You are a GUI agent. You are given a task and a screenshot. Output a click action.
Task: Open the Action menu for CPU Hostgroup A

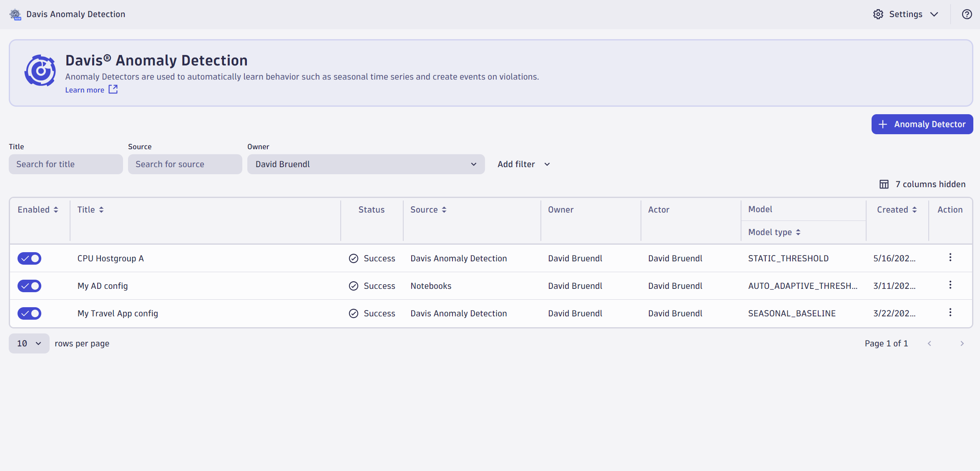pyautogui.click(x=950, y=258)
